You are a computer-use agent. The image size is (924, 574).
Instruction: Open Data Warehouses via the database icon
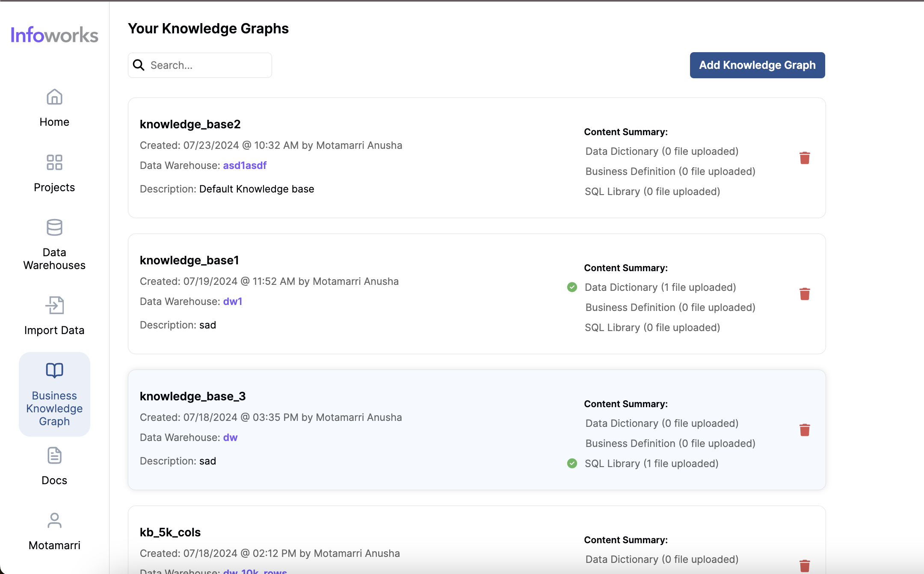click(x=54, y=227)
